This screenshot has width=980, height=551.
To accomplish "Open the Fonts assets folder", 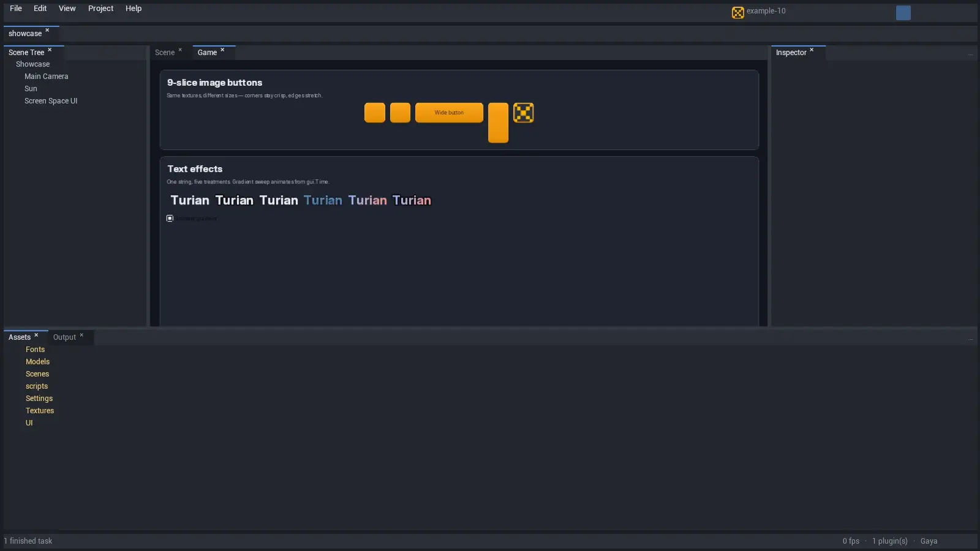I will click(35, 350).
